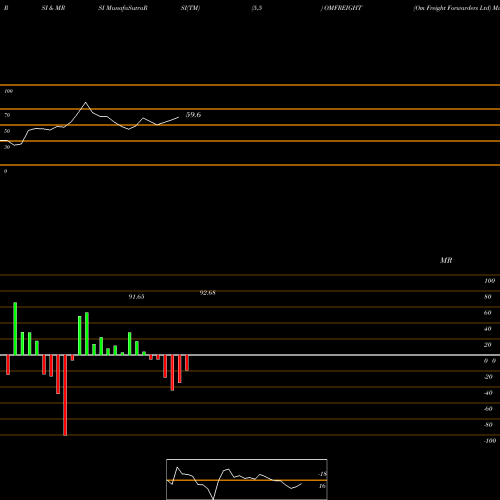
Task: Click the RSI line peak above 70
Action: click(x=85, y=102)
